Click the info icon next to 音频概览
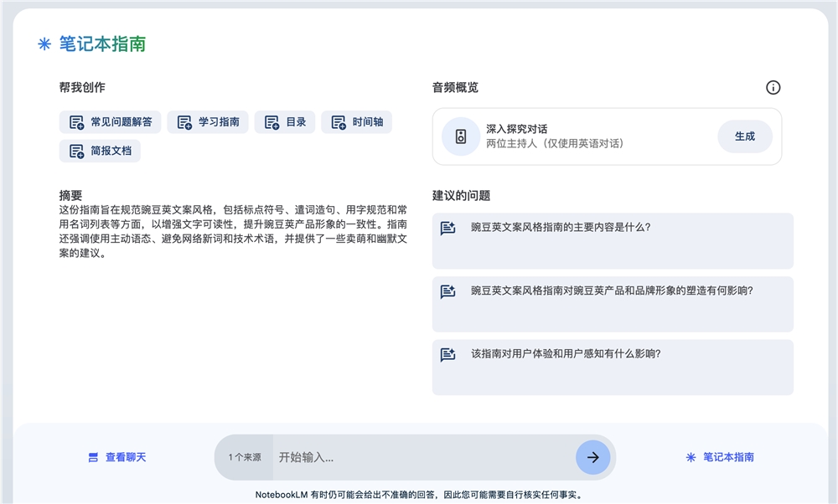 pyautogui.click(x=773, y=88)
